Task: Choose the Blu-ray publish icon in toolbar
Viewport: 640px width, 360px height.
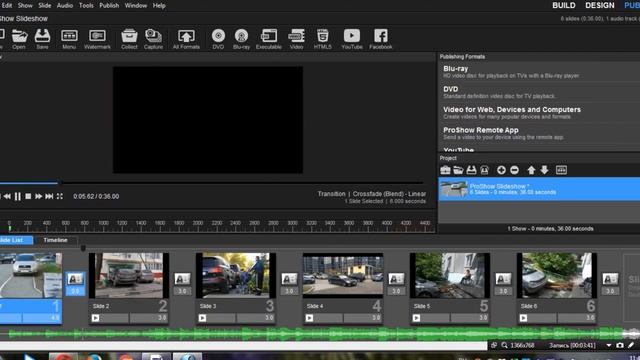Action: tap(241, 39)
